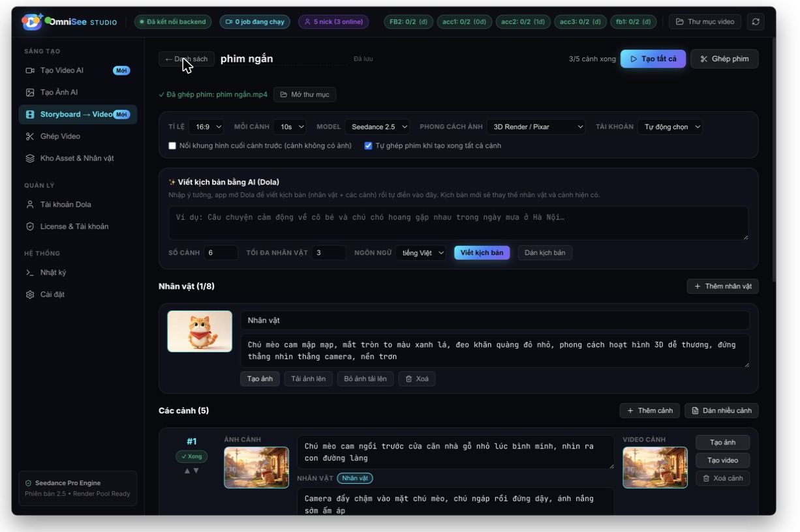Click the picture icon beside Tạo Ảnh AI
This screenshot has width=800, height=532.
(30, 93)
